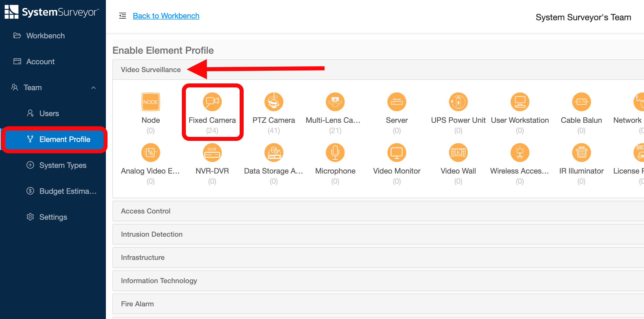Click the Microphone element icon
The height and width of the screenshot is (319, 644).
click(335, 152)
